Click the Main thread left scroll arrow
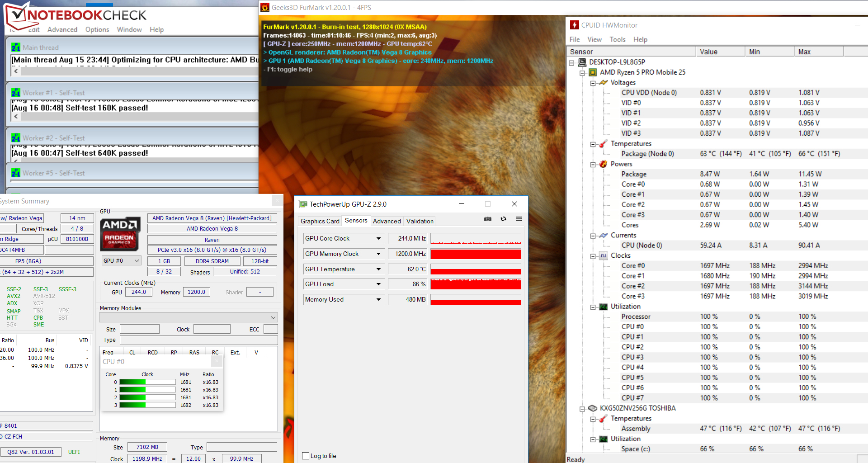Image resolution: width=868 pixels, height=463 pixels. [x=16, y=71]
